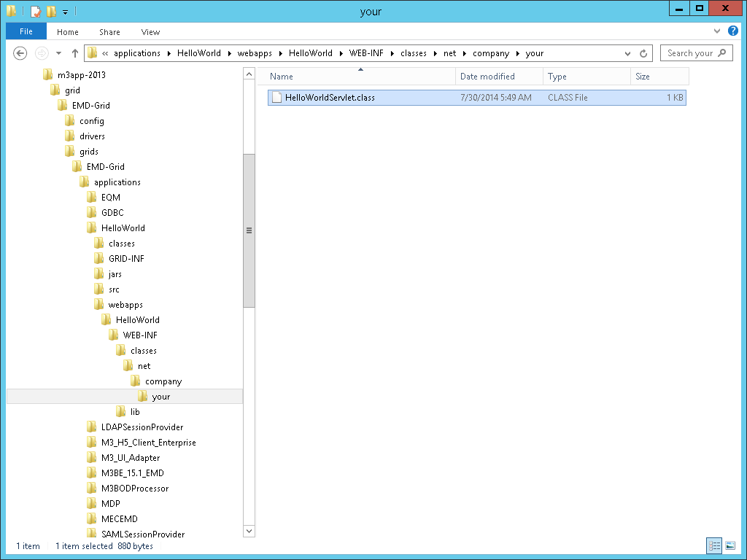
Task: Open Explorer Help question mark icon
Action: [x=732, y=31]
